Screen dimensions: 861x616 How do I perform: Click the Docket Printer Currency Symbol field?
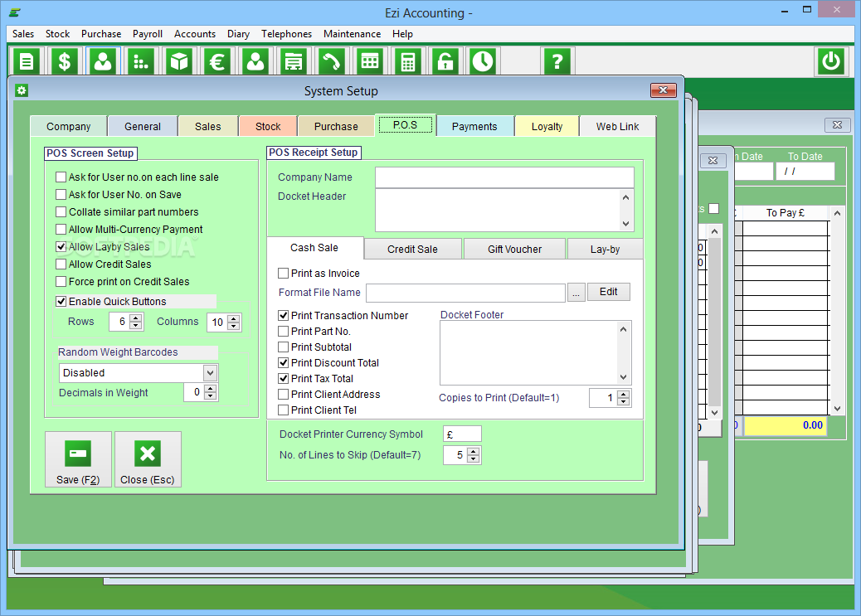pyautogui.click(x=462, y=434)
